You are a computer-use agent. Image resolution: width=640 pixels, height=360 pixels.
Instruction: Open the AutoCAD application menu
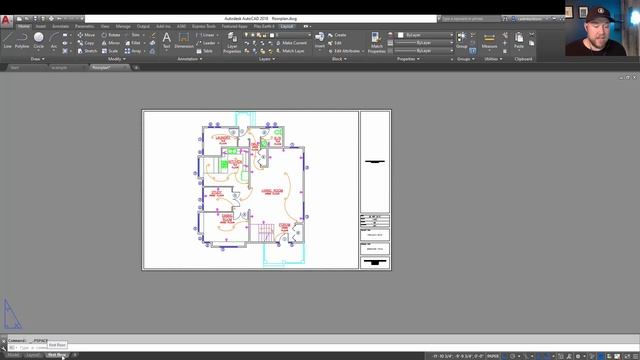[6, 20]
